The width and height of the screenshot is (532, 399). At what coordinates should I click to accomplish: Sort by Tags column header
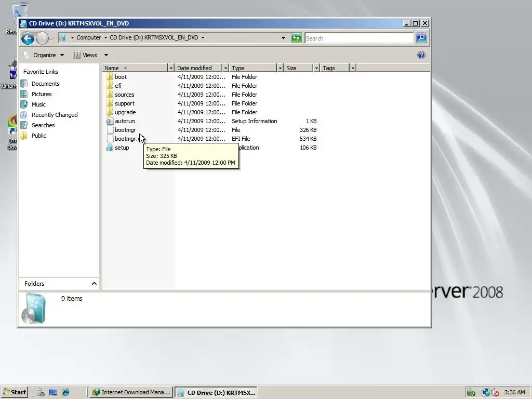tap(335, 68)
